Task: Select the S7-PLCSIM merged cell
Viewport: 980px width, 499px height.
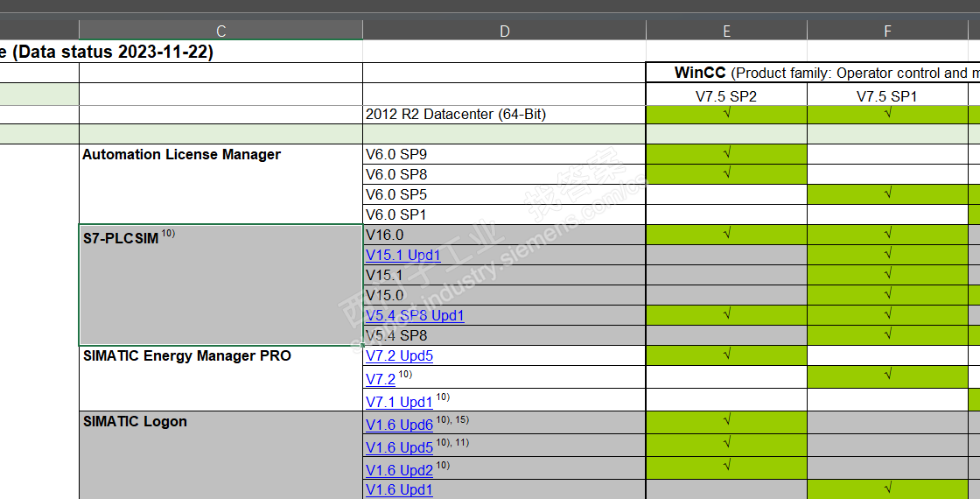Action: [x=220, y=285]
